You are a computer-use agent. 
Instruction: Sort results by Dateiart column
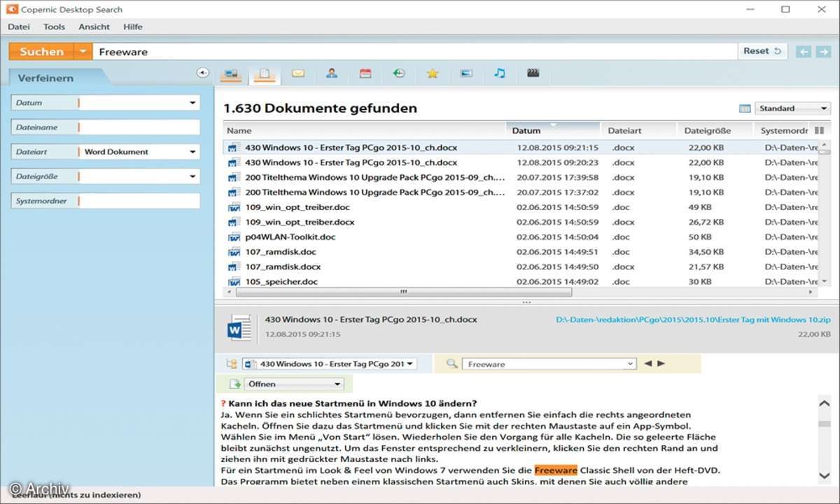pos(638,130)
